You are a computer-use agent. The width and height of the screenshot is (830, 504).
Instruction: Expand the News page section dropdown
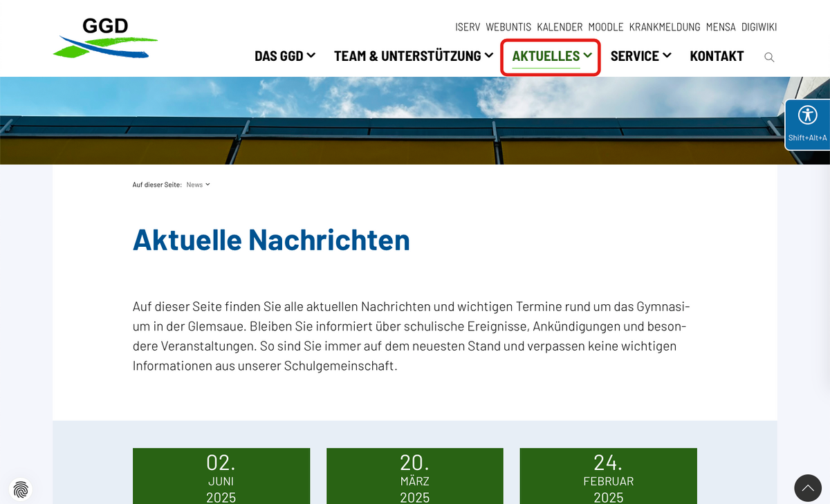point(198,185)
